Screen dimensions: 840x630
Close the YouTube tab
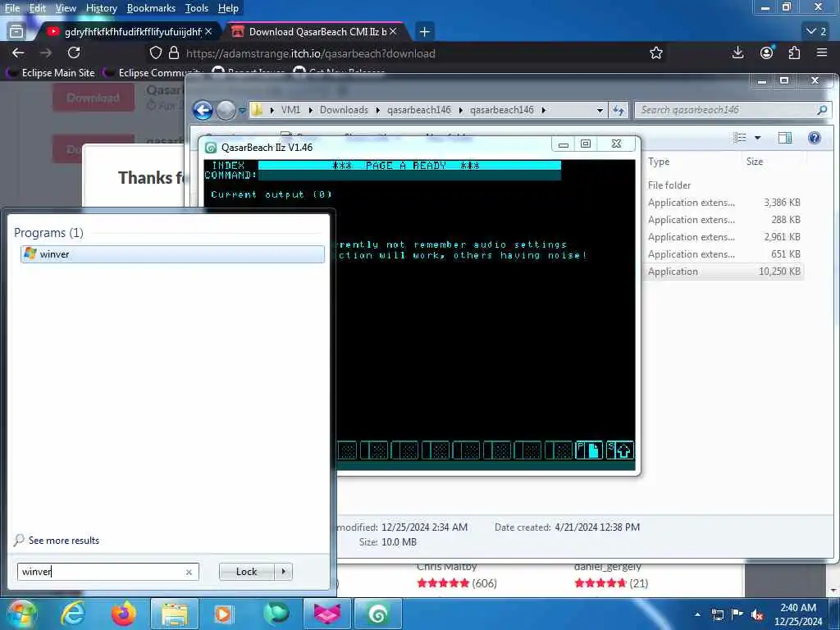click(208, 32)
